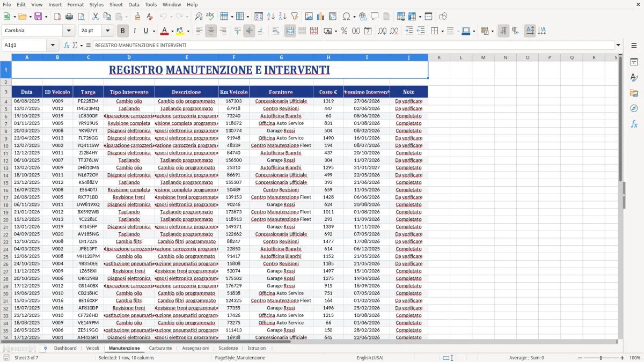644x362 pixels.
Task: Select the Dashboard sheet tab
Action: click(x=65, y=348)
